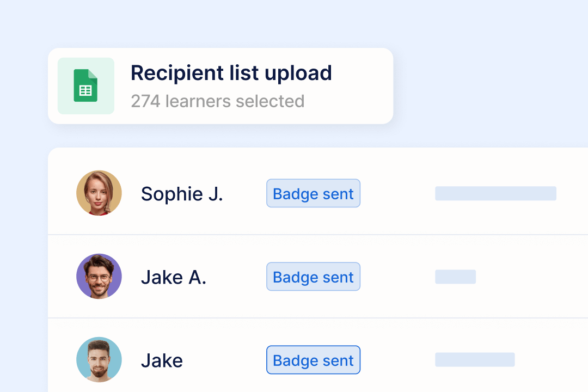Select the Jake A. name label
The image size is (588, 392).
point(174,277)
